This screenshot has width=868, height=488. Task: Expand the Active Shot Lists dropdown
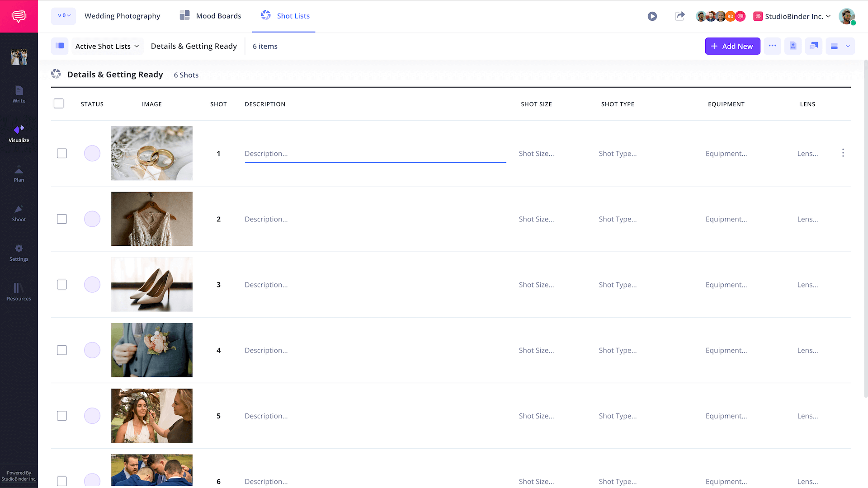[x=107, y=46]
